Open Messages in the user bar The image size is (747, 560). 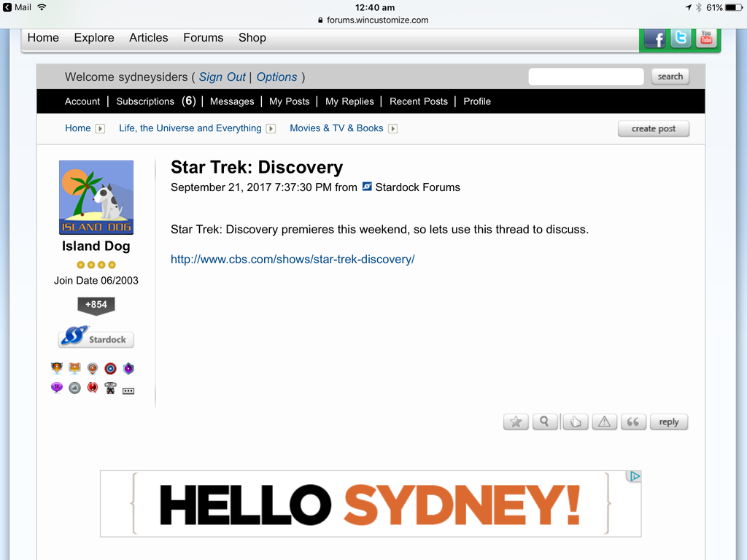point(232,101)
